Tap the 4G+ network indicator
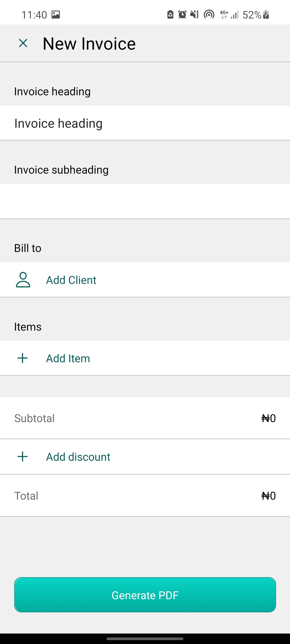The width and height of the screenshot is (290, 644). point(224,15)
